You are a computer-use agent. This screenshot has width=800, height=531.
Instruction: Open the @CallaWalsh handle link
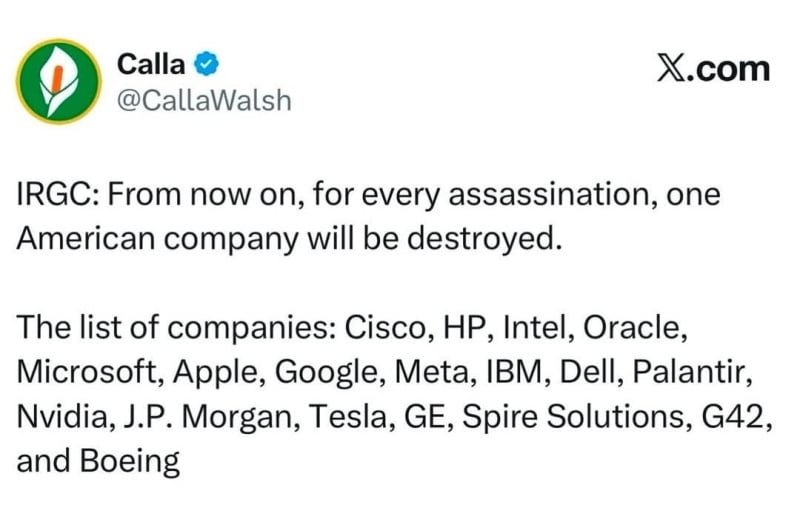[204, 100]
